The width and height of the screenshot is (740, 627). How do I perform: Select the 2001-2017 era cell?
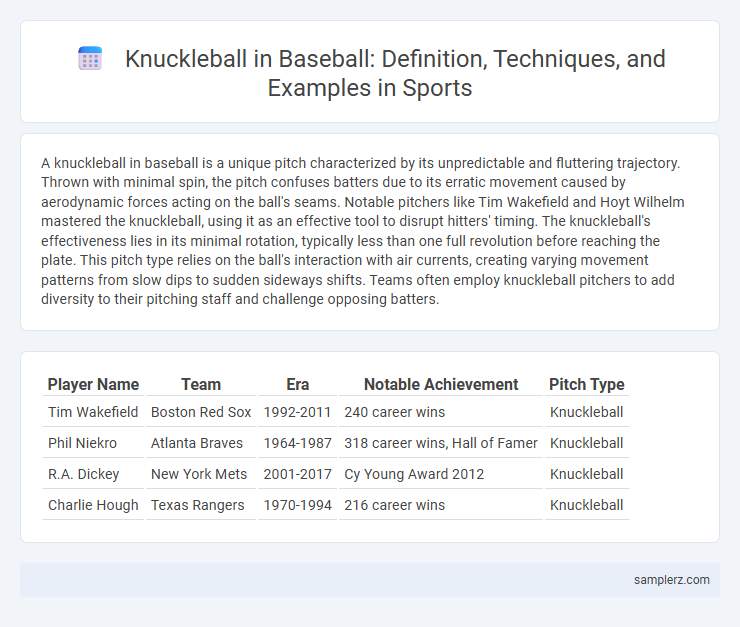[x=297, y=474]
